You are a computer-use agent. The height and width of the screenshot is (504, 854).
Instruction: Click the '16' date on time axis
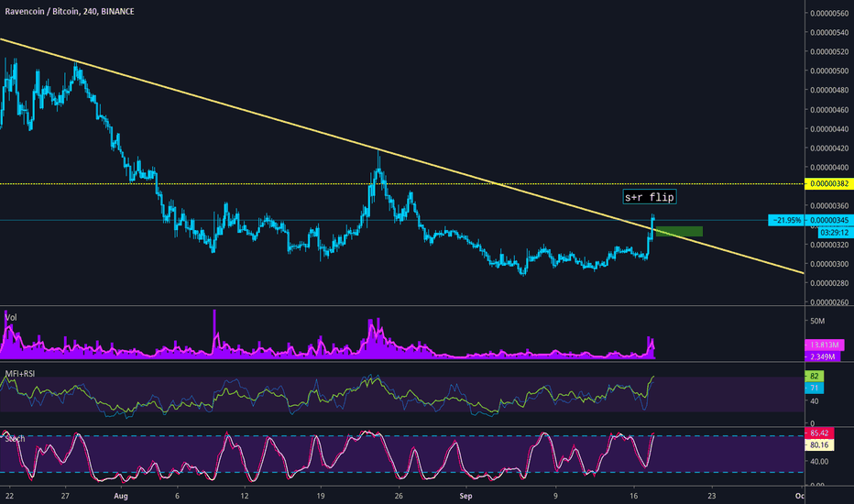633,496
